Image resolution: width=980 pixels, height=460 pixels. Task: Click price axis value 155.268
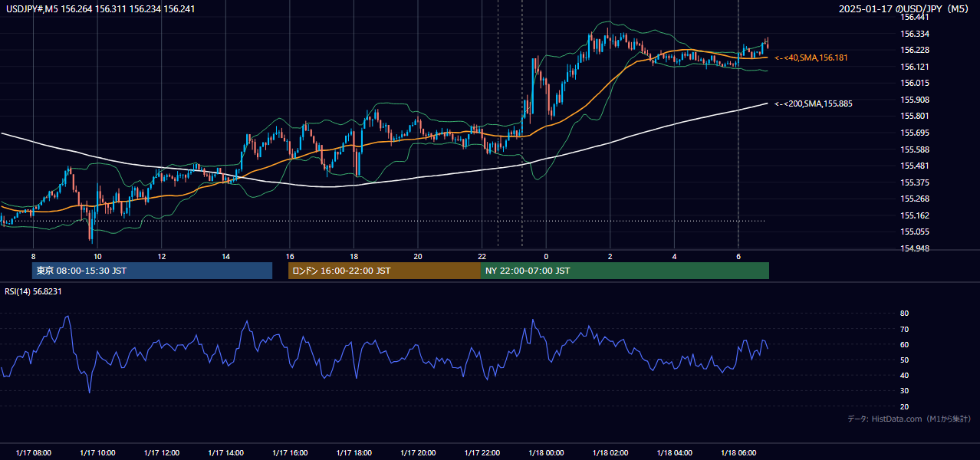coord(915,199)
